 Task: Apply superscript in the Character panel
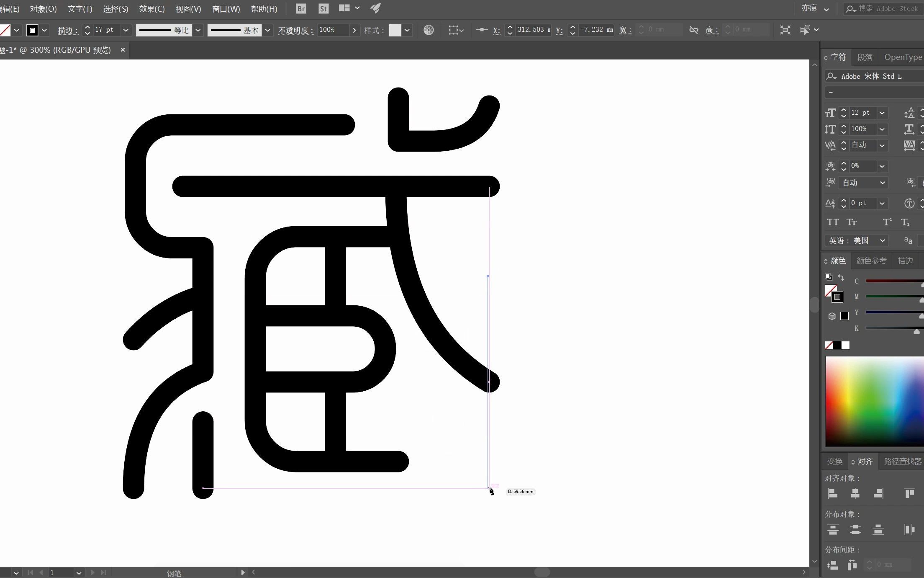887,222
